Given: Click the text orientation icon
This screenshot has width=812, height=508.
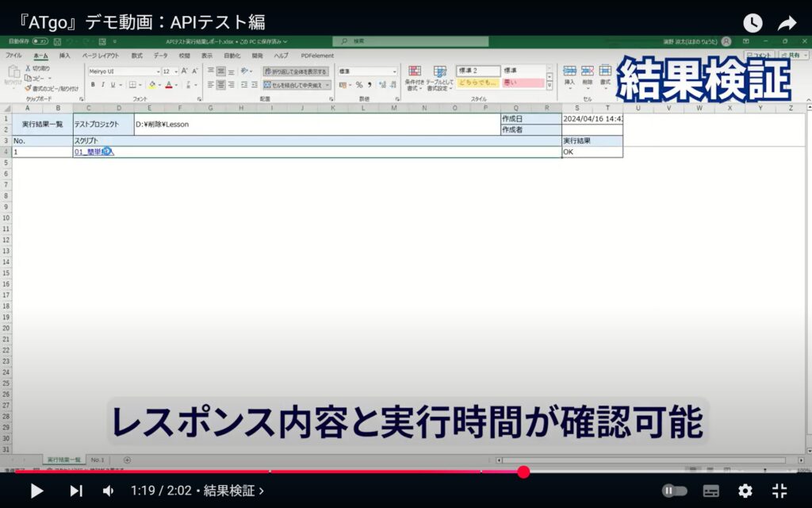Looking at the screenshot, I should click(x=244, y=71).
